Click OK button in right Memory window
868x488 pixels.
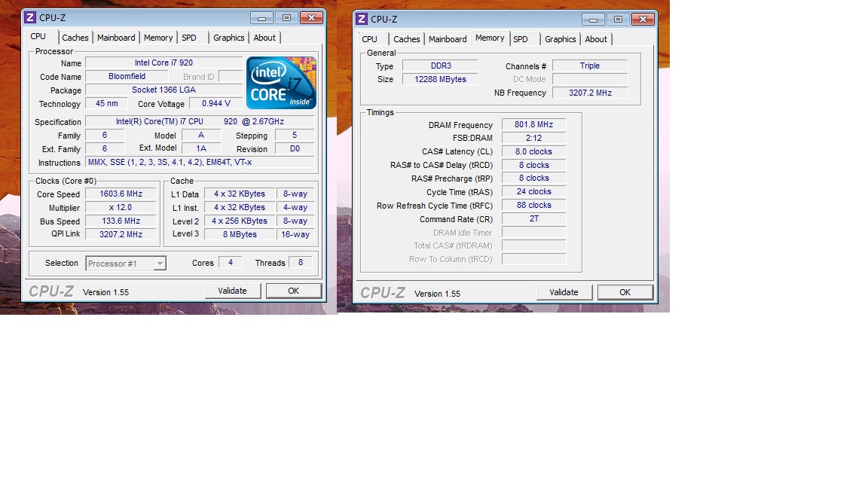[625, 292]
